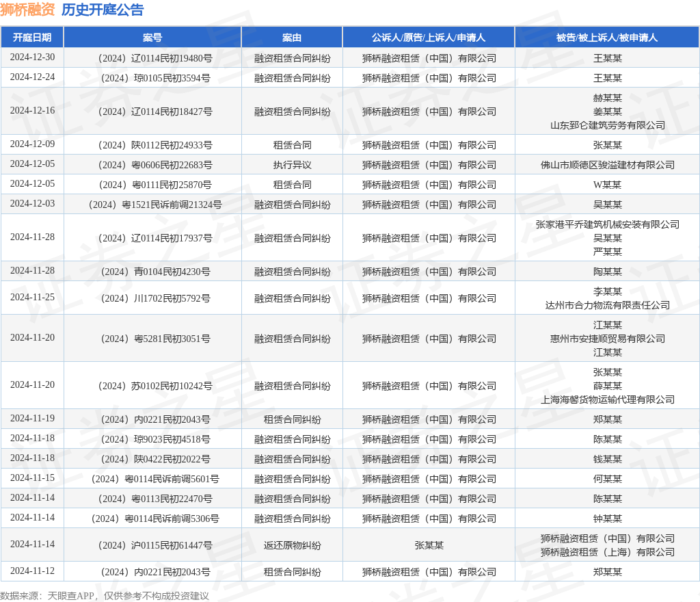
Task: Click defendant 惠州市安捷顺贸易有限公司
Action: 607,339
